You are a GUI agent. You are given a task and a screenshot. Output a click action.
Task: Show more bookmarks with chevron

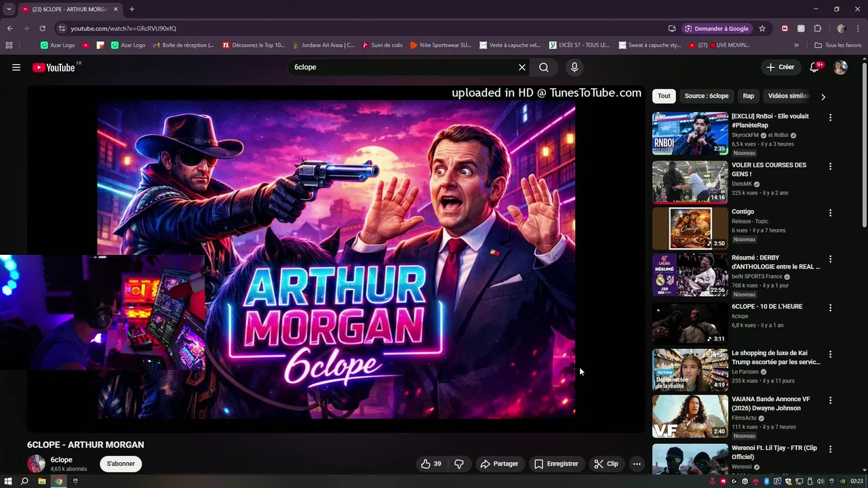pyautogui.click(x=796, y=45)
